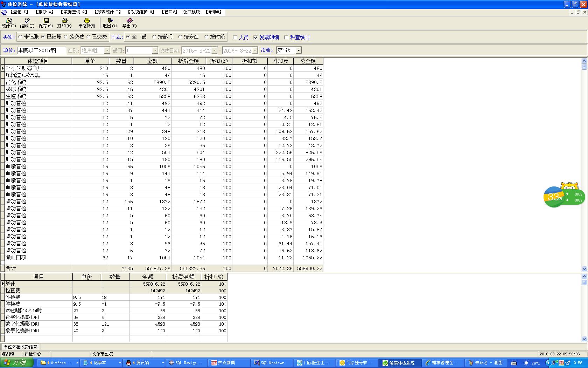Click the 总金额 column header
588x368 pixels.
308,61
